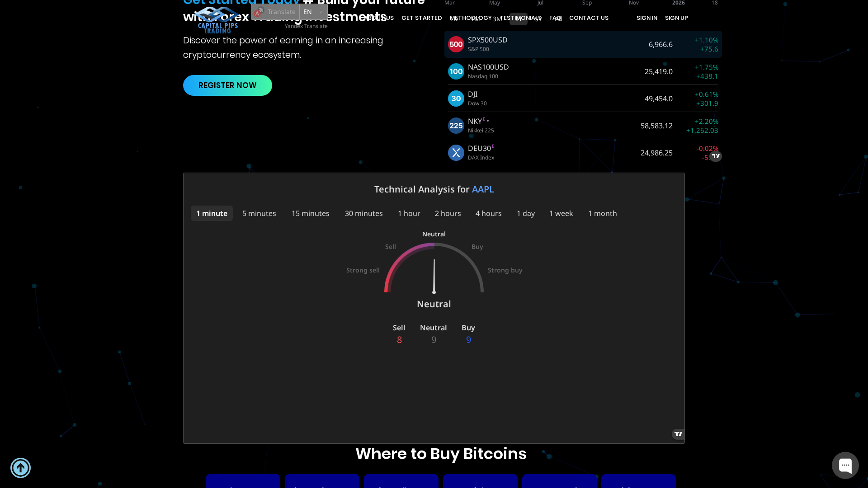Select the 1 week timeframe
Viewport: 868px width, 488px height.
point(561,213)
